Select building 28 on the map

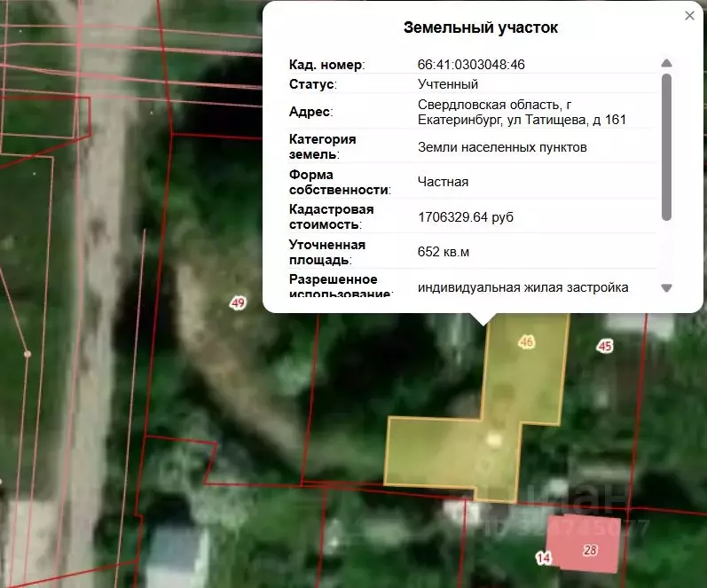coord(583,543)
